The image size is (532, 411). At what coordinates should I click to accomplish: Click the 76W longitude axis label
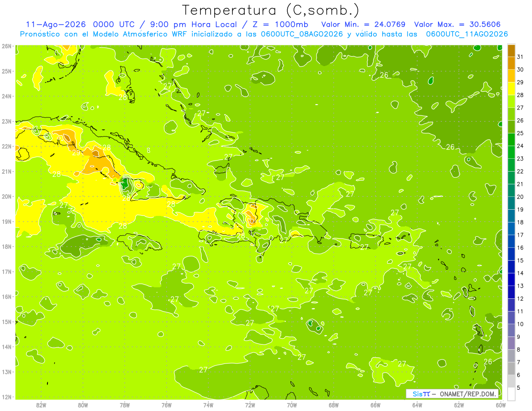coord(166,405)
